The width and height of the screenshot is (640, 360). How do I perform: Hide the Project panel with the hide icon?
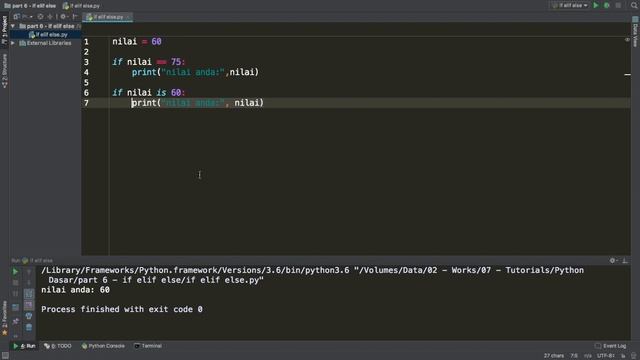75,17
